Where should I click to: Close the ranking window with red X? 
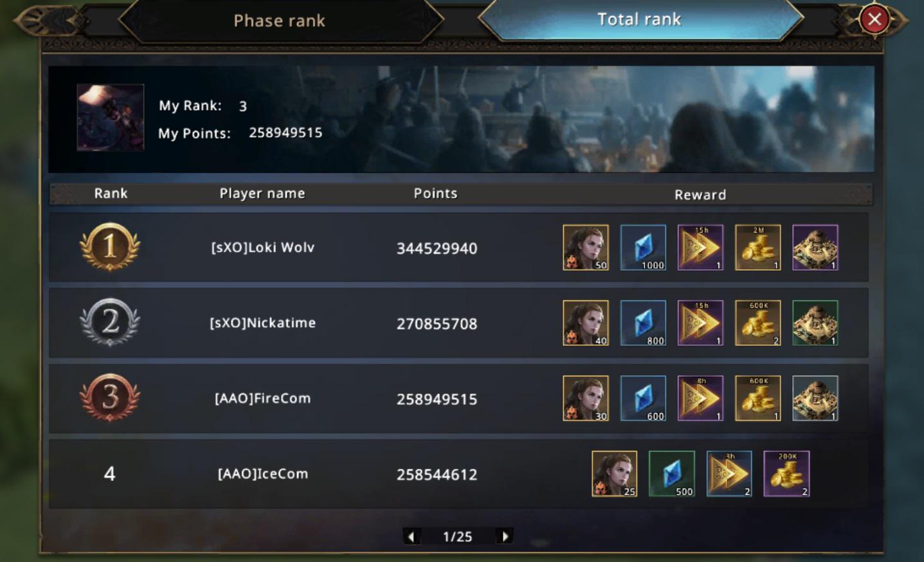pyautogui.click(x=874, y=19)
